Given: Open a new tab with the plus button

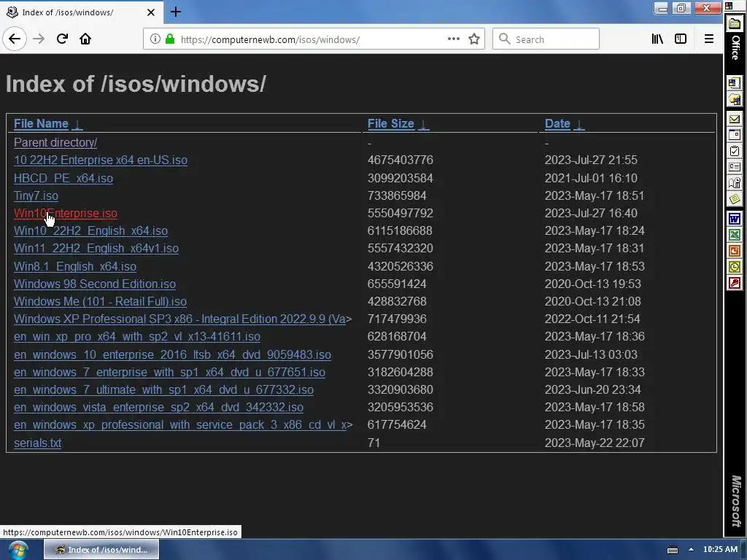Looking at the screenshot, I should click(176, 12).
